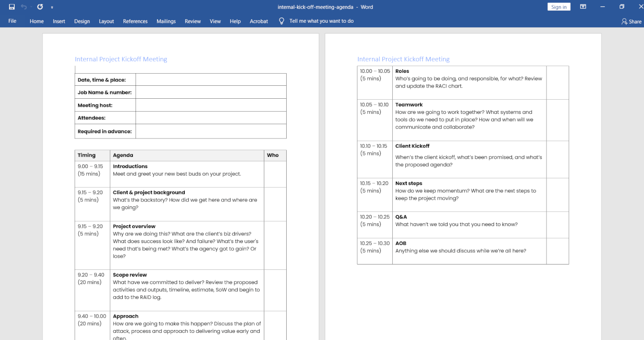Open the View tab
The height and width of the screenshot is (340, 644).
tap(215, 21)
